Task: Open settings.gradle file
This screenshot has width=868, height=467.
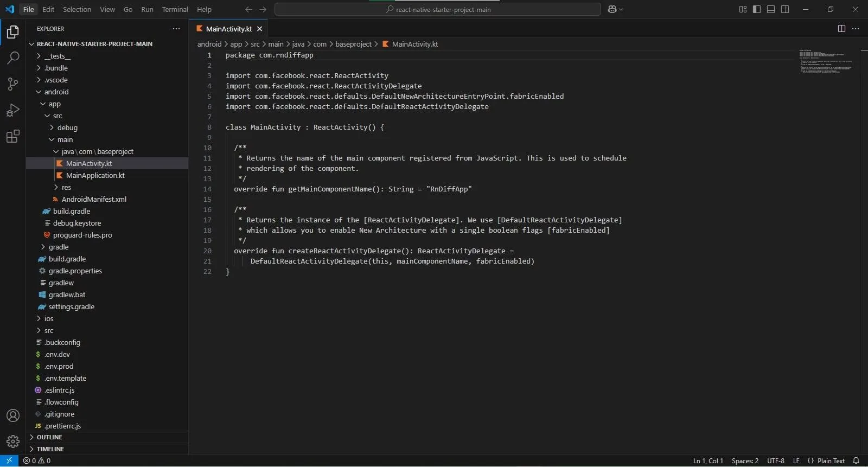Action: click(71, 306)
